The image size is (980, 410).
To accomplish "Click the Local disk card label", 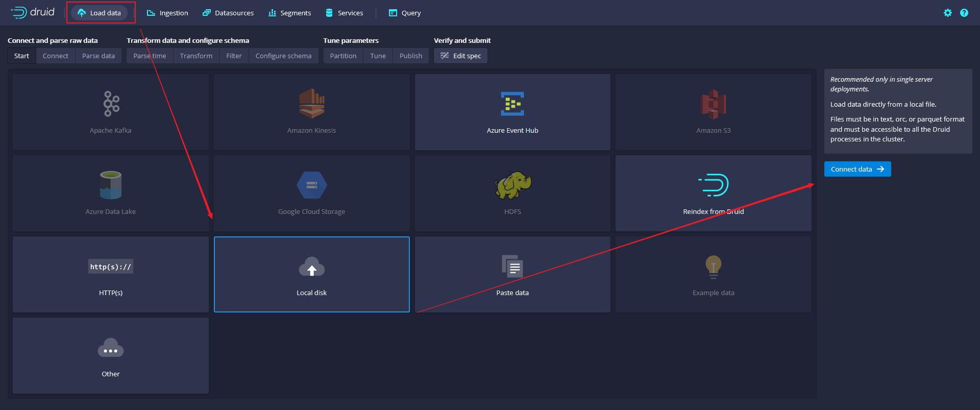I will pyautogui.click(x=311, y=293).
